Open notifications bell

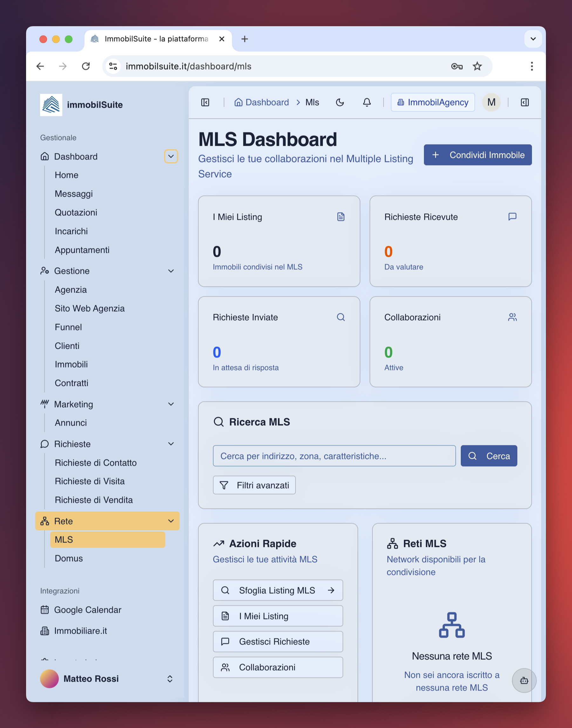click(x=367, y=102)
